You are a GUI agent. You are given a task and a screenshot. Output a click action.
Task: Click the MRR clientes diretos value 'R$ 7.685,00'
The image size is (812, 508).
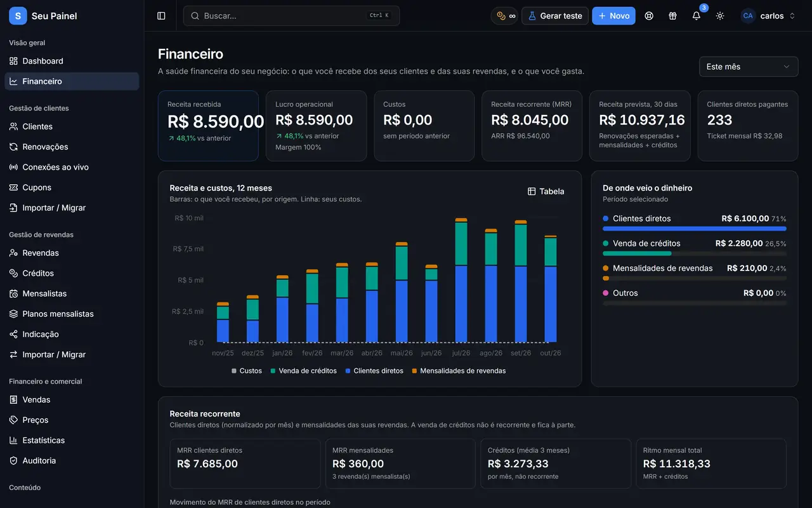click(x=207, y=464)
